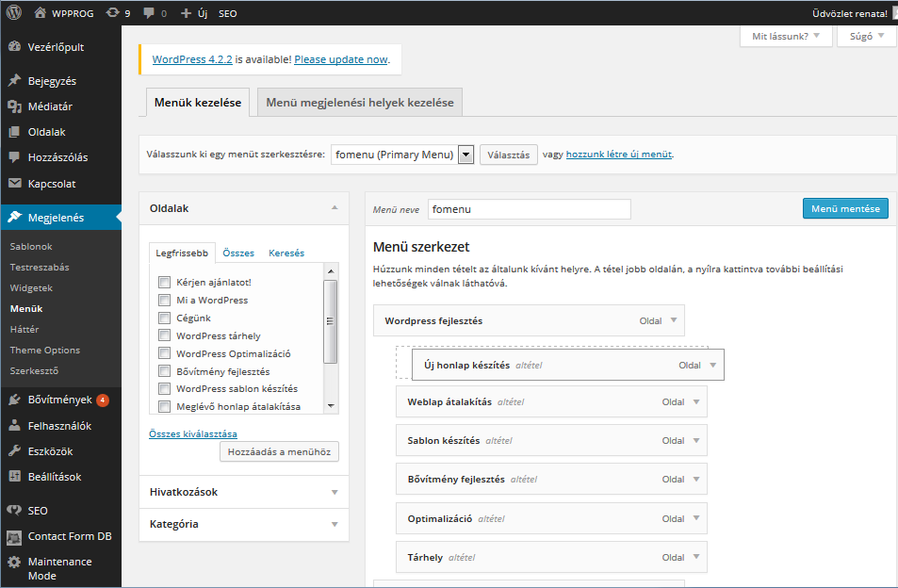Select the 'Bővítmény fejlesztés' page checkbox
This screenshot has width=898, height=588.
[x=165, y=371]
